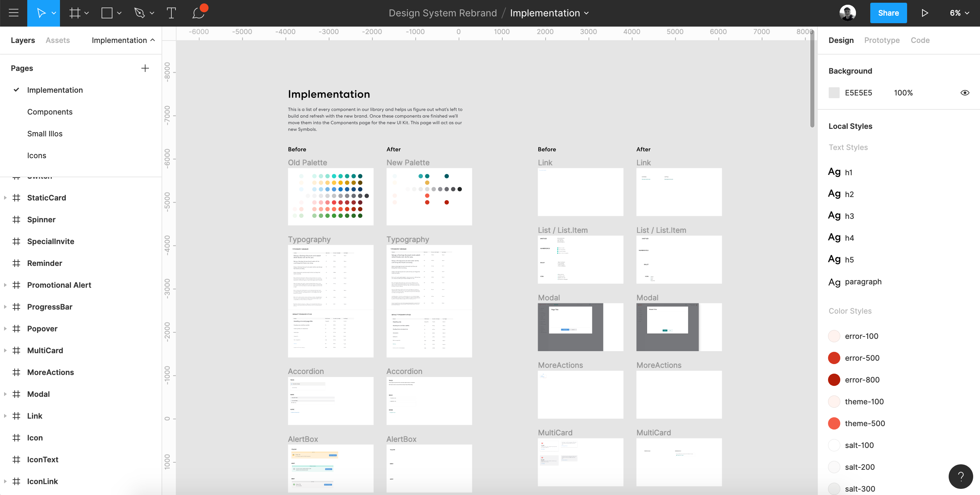The height and width of the screenshot is (495, 980).
Task: Switch to the Prototype tab
Action: [882, 40]
